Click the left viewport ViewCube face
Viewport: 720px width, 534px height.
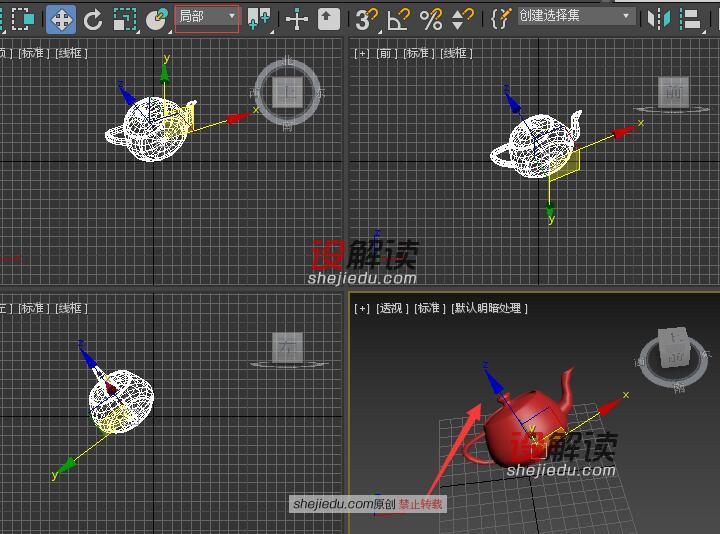287,347
